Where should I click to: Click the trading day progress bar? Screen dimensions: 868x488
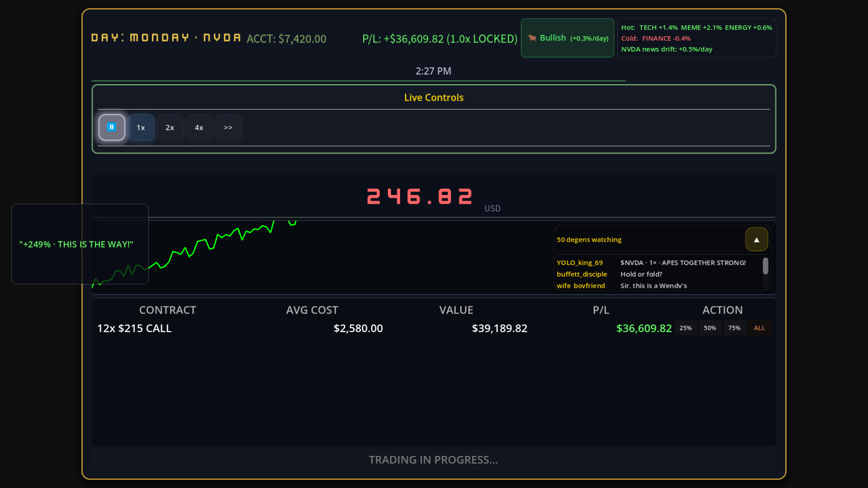434,81
